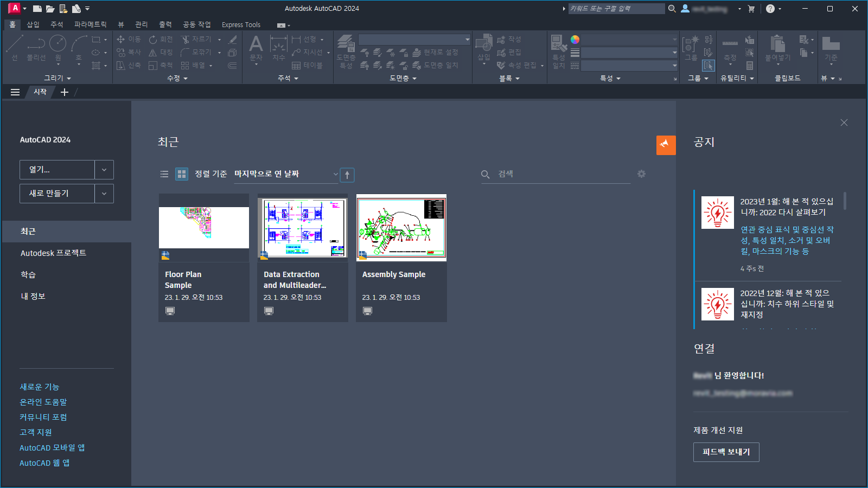Viewport: 868px width, 488px height.
Task: Click the 대칭 mirror tool
Action: (161, 52)
